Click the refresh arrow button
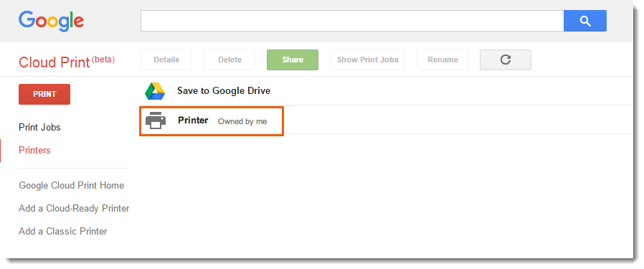 (505, 60)
